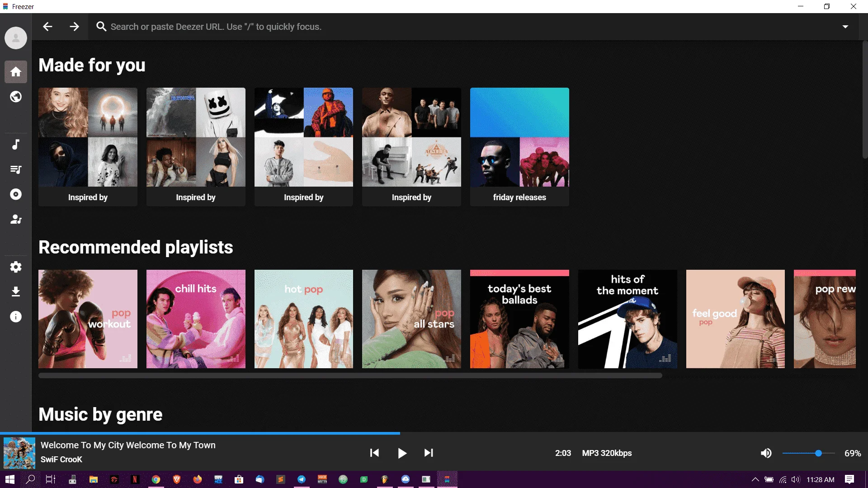
Task: Click the Recommended playlists horizontal scrollbar
Action: point(350,375)
